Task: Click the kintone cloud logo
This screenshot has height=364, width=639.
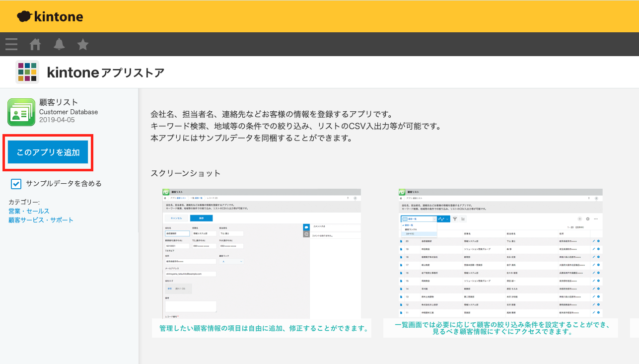Action: (x=50, y=16)
